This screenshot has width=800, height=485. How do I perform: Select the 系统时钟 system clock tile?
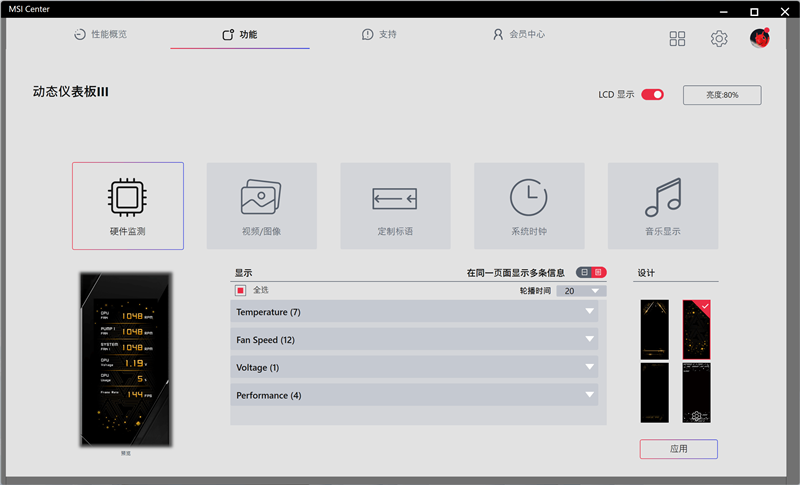coord(529,206)
